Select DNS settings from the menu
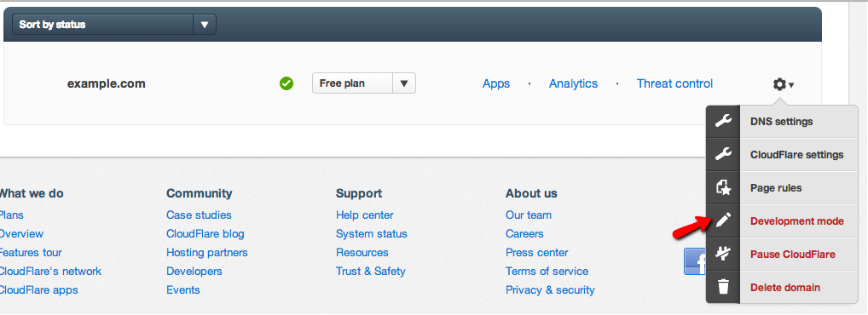The height and width of the screenshot is (315, 868). pos(782,122)
